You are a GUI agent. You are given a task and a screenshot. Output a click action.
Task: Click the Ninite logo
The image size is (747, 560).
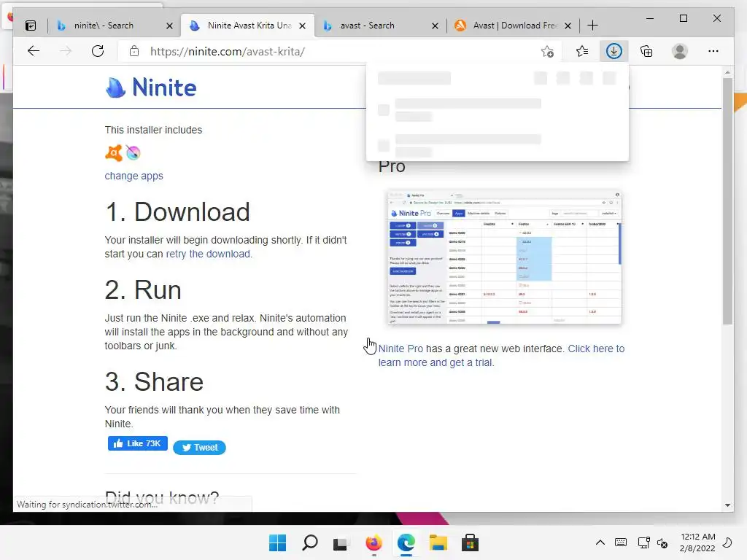(151, 87)
